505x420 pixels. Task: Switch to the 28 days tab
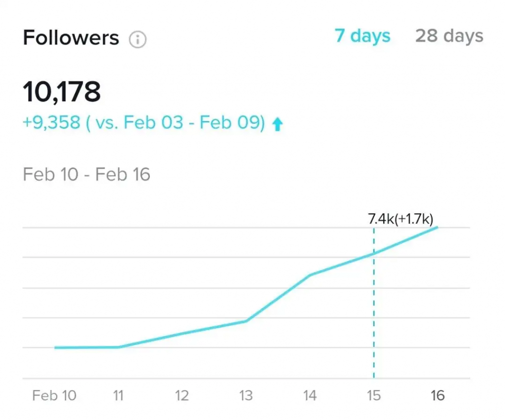pyautogui.click(x=449, y=36)
